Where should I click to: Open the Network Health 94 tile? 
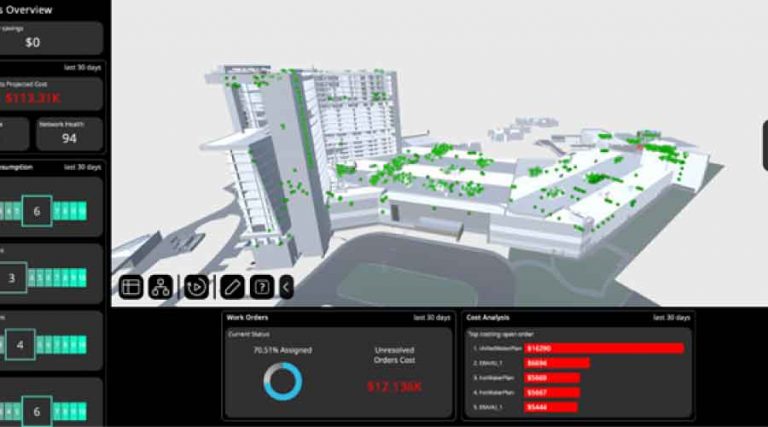[69, 133]
